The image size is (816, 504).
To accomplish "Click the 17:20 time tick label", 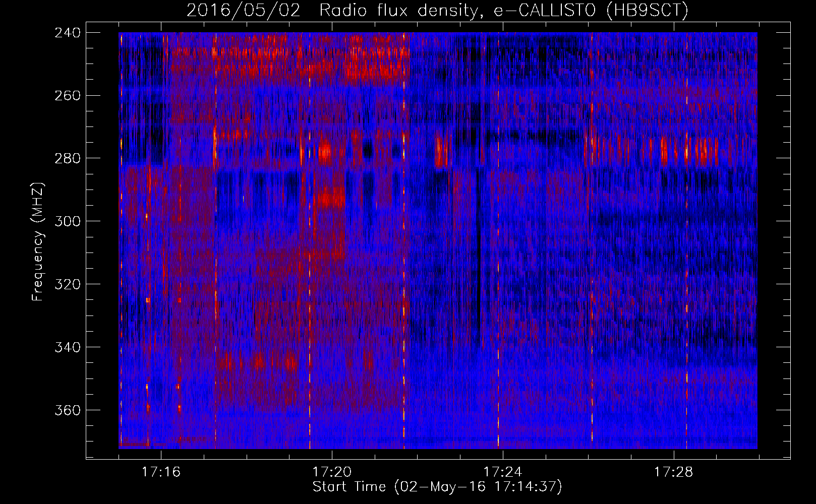I will [332, 472].
